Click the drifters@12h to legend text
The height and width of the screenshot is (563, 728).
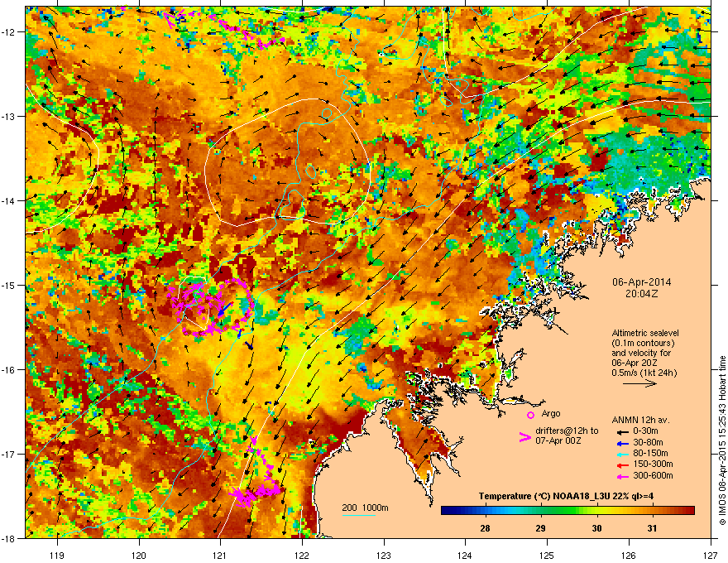pyautogui.click(x=567, y=431)
